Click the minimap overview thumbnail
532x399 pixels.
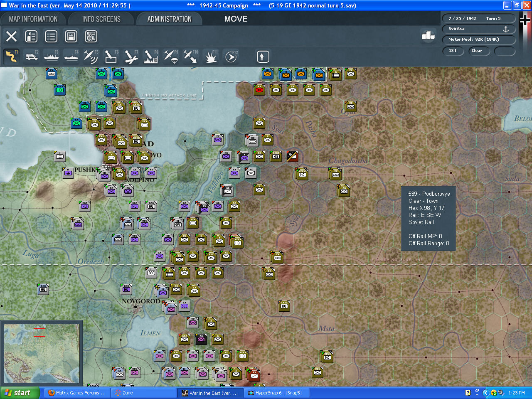42,354
